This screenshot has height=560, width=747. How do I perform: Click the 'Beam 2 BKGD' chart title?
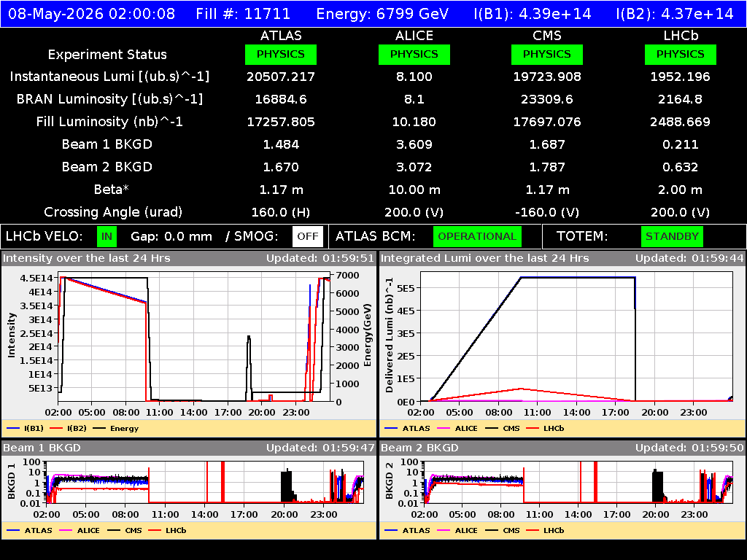(419, 448)
